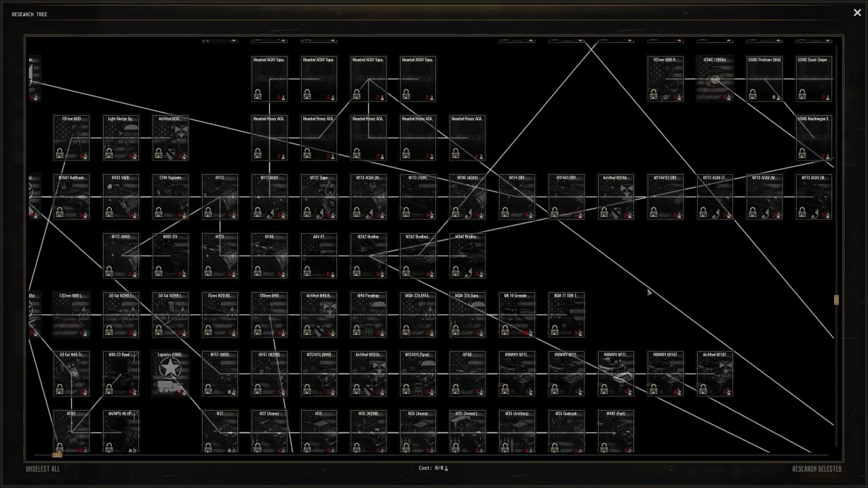Choose the M35 (Artillery) card
The width and height of the screenshot is (868, 488).
point(517,432)
